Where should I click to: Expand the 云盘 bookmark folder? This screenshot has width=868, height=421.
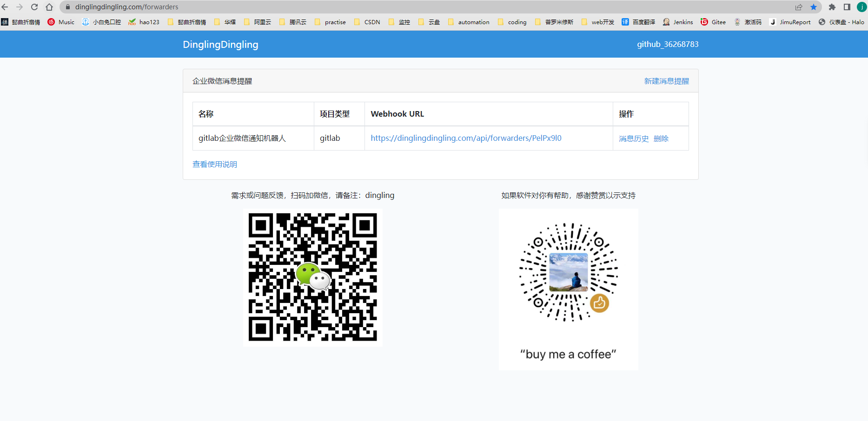429,22
